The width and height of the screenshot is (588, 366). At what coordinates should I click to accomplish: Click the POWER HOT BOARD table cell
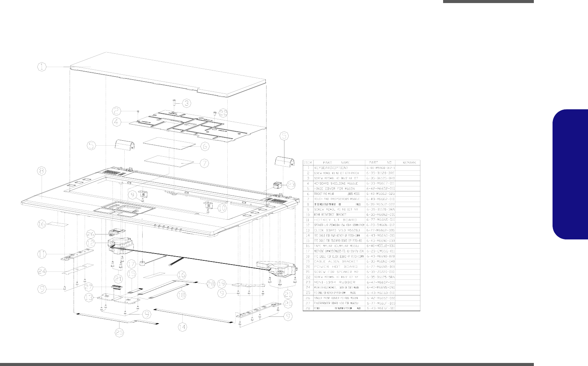click(339, 267)
